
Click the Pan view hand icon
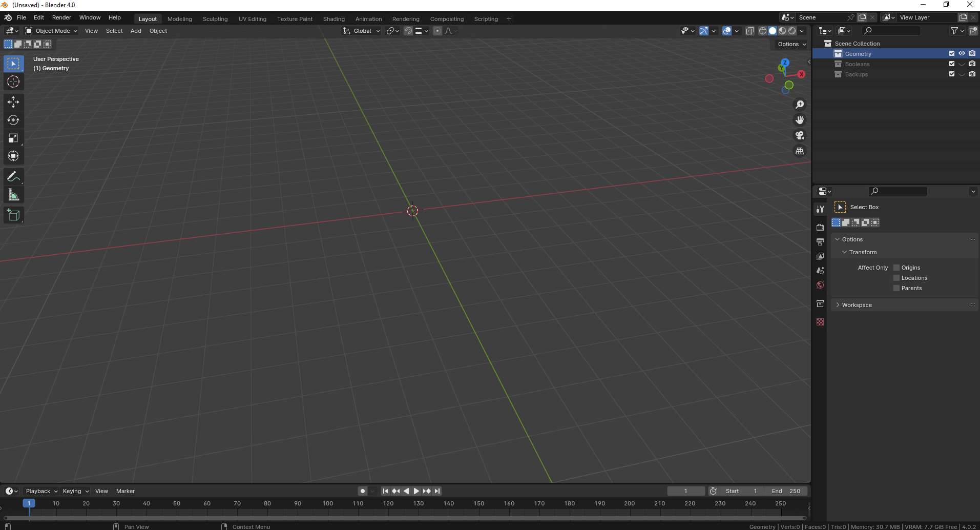[799, 120]
